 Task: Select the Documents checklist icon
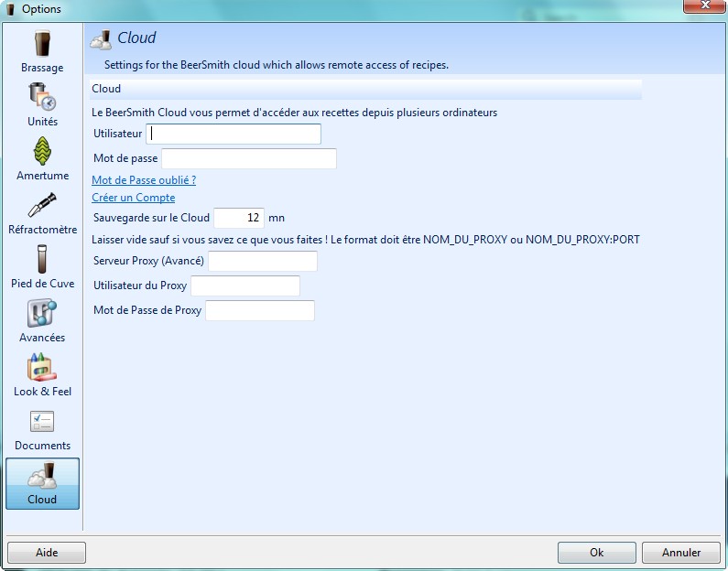coord(42,421)
